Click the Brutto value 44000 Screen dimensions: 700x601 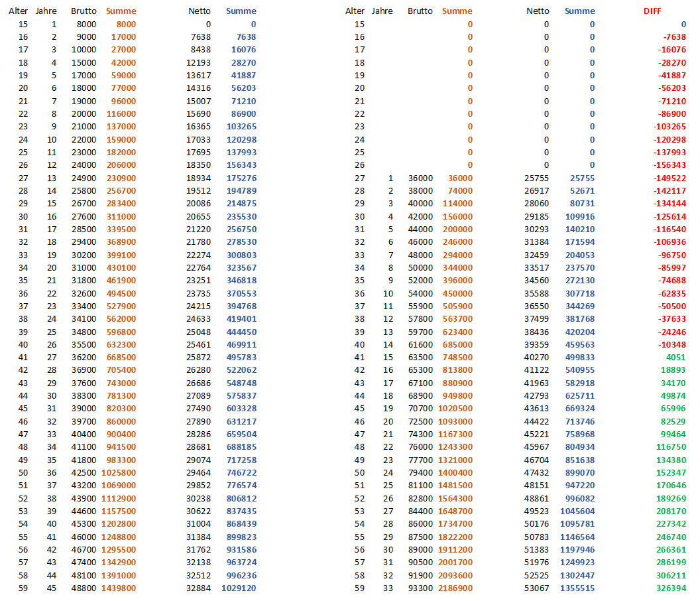420,230
